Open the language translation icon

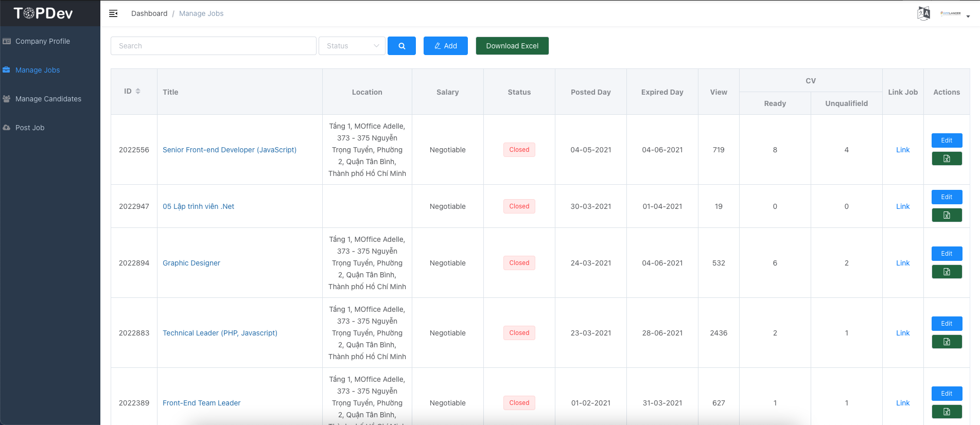point(923,13)
